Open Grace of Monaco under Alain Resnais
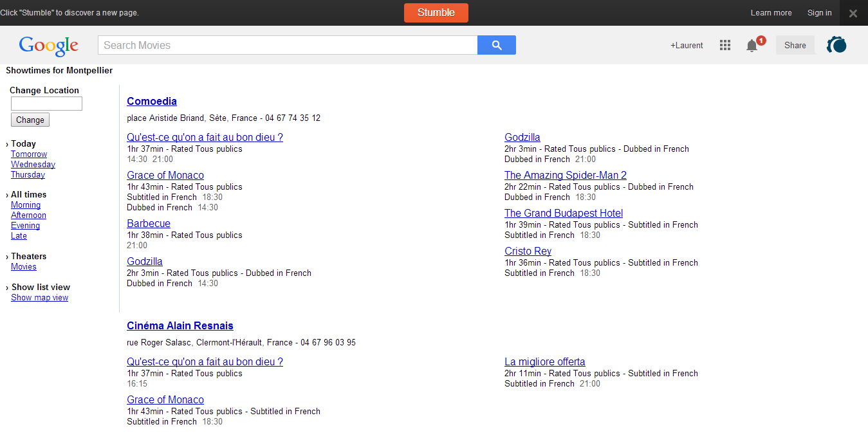Screen dimensions: 868x438 tap(165, 399)
